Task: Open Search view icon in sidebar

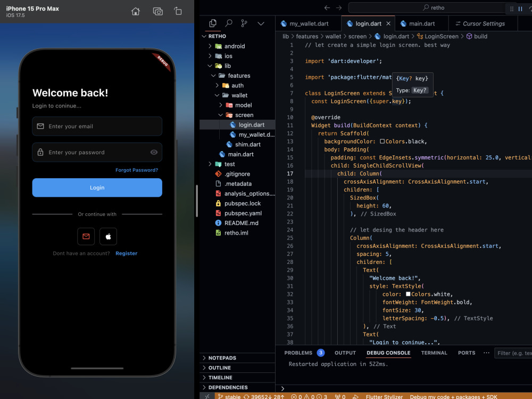Action: 229,23
